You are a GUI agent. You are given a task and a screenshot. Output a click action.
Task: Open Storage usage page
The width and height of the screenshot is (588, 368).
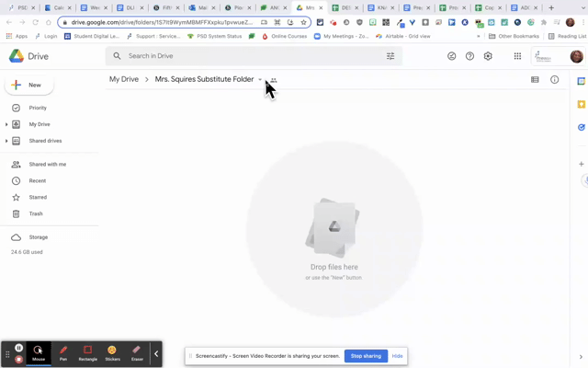[39, 237]
